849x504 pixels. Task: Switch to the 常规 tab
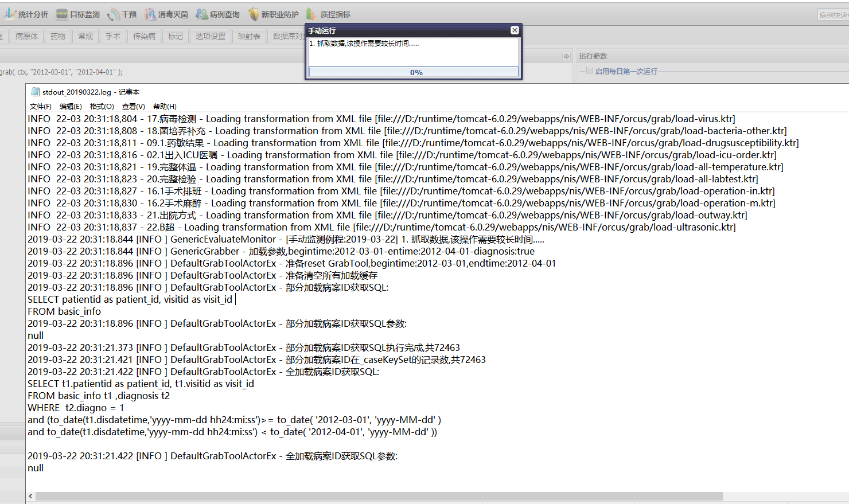click(85, 36)
